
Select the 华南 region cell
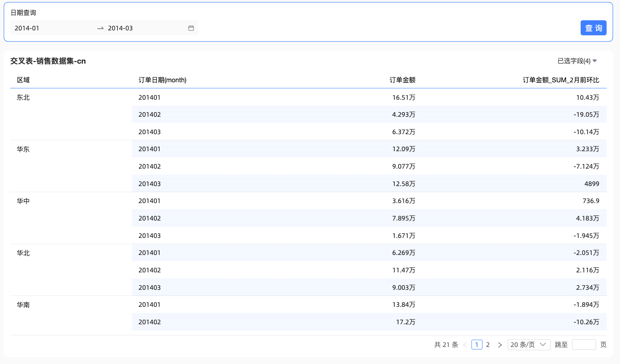click(23, 305)
